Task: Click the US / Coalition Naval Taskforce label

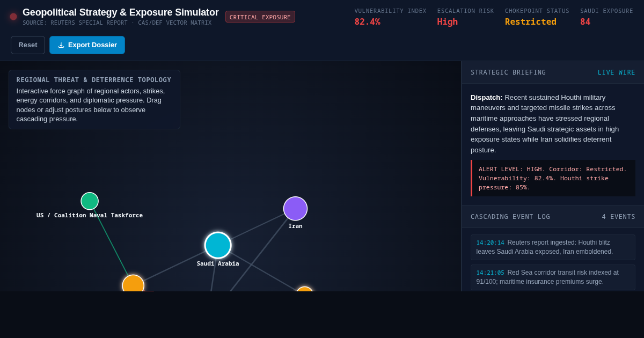Action: click(x=90, y=216)
